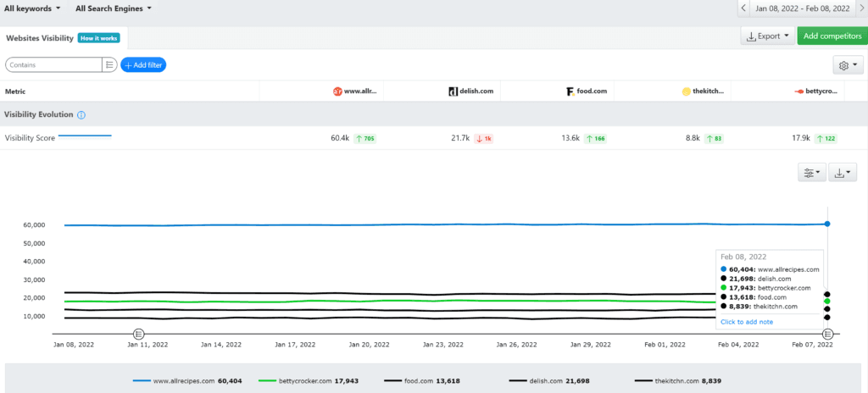The width and height of the screenshot is (868, 393).
Task: Toggle www.allrecipes.com series in legend
Action: click(x=187, y=381)
